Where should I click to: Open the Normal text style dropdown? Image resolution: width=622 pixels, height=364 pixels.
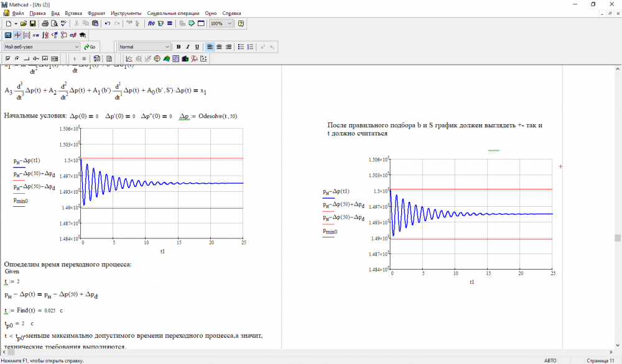(x=167, y=47)
